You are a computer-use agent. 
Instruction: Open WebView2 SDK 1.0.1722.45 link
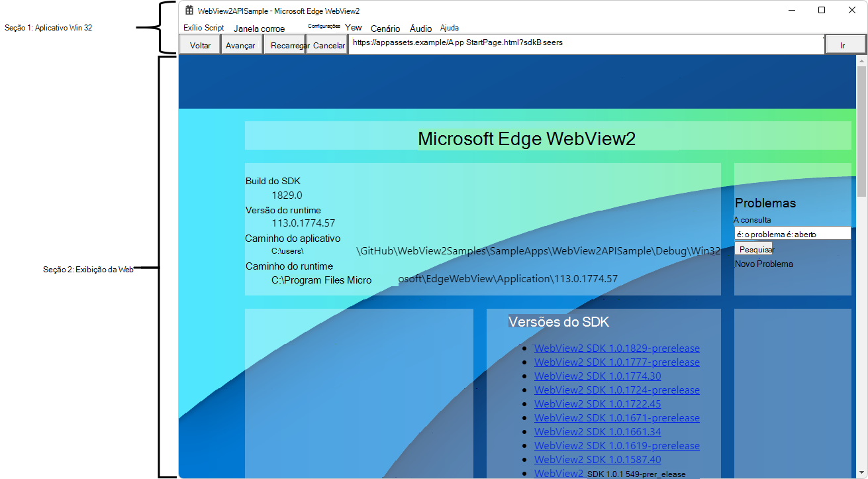[597, 404]
